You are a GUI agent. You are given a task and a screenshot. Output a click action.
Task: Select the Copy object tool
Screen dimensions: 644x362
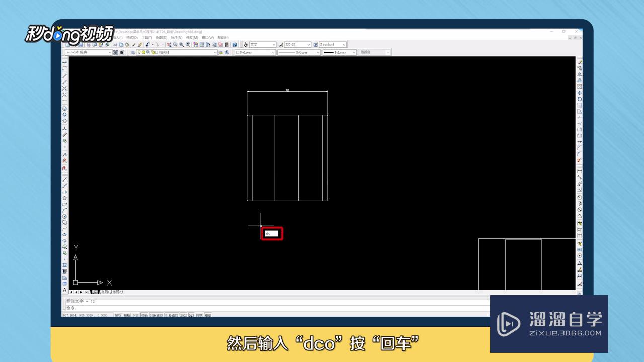click(580, 68)
